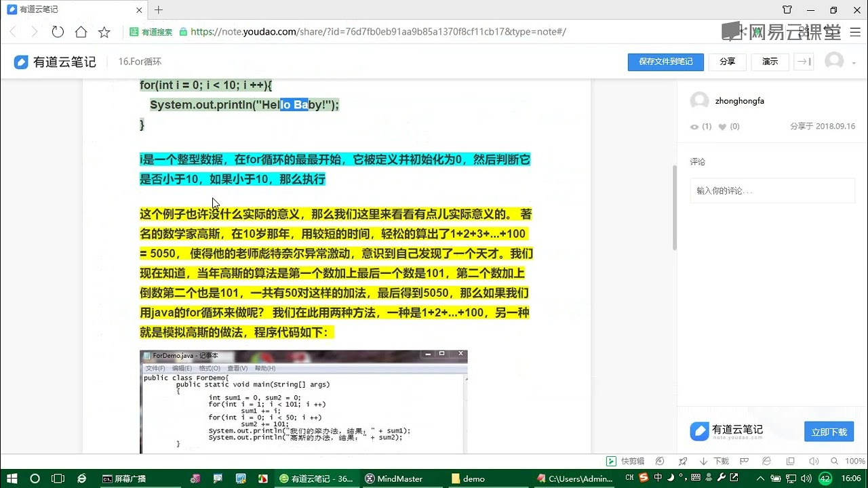This screenshot has width=868, height=488.
Task: Click the Cortana search circle
Action: coord(35,478)
